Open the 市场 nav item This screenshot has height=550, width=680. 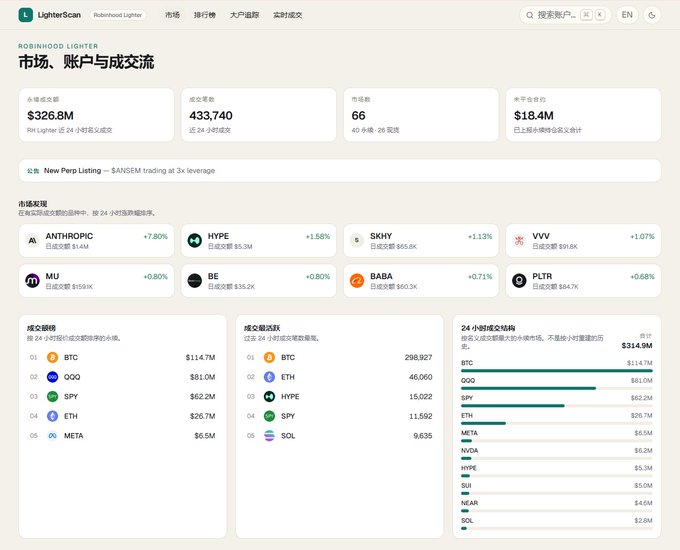(172, 15)
